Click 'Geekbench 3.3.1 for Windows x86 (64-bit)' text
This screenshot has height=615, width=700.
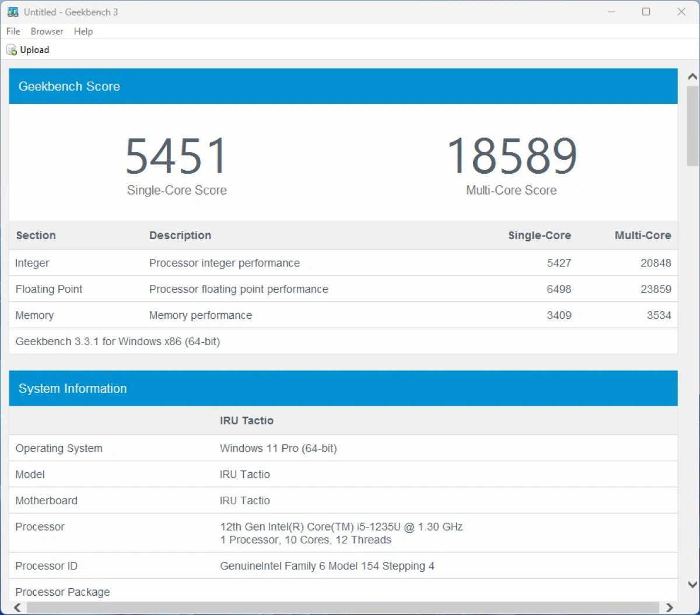[x=118, y=342]
